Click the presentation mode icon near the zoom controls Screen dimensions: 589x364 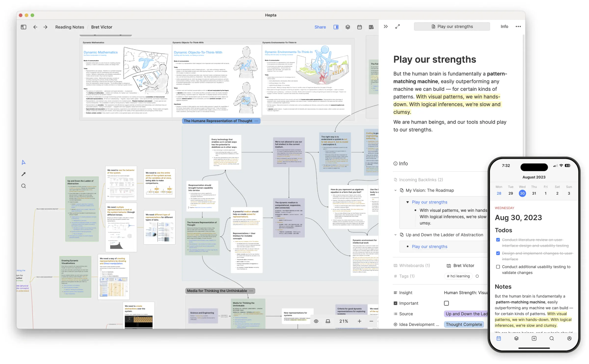[x=328, y=321]
